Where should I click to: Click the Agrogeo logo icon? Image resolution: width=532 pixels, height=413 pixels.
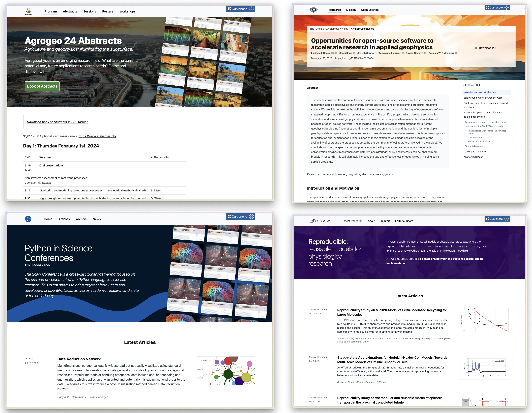29,11
